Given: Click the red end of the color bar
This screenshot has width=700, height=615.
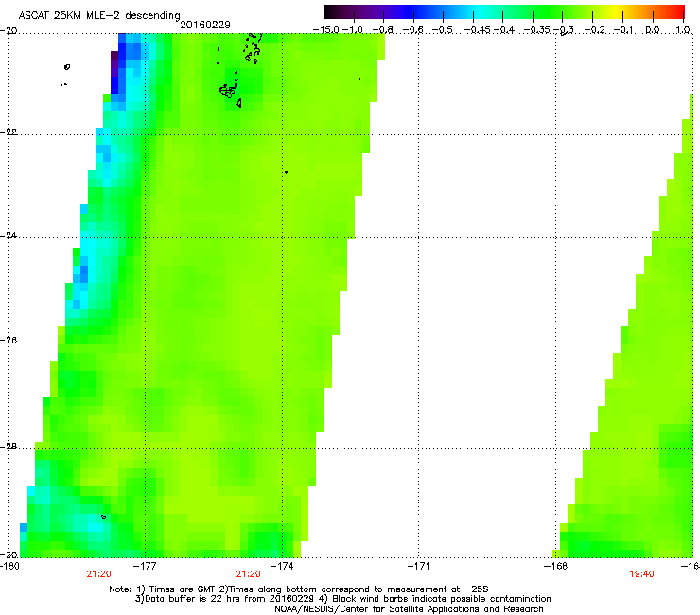Looking at the screenshot, I should pyautogui.click(x=676, y=11).
